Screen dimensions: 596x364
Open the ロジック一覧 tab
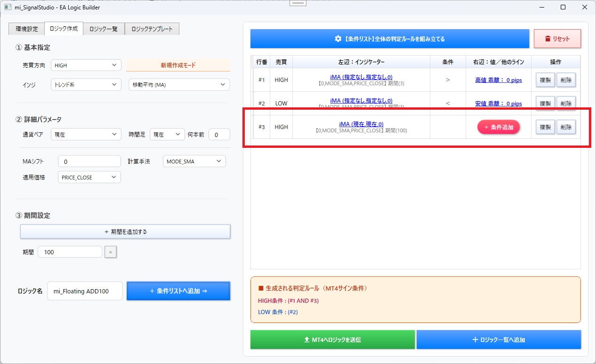(x=104, y=29)
